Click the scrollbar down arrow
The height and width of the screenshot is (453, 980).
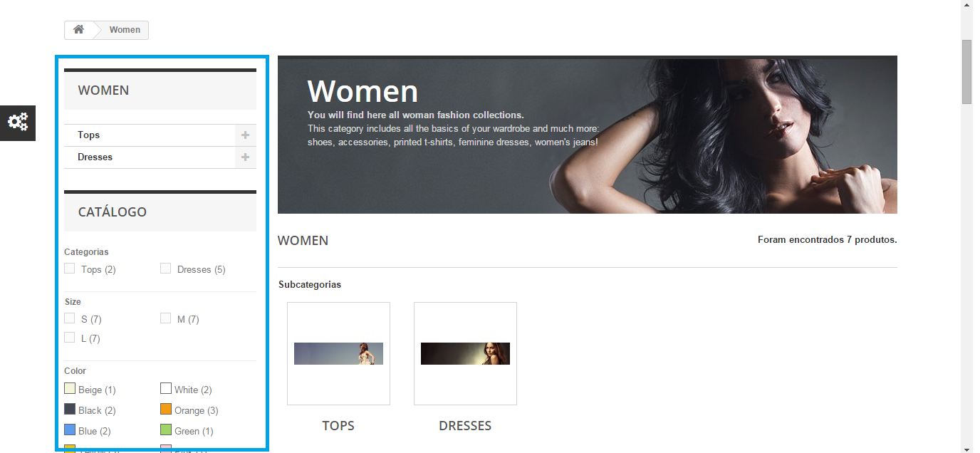pyautogui.click(x=966, y=449)
